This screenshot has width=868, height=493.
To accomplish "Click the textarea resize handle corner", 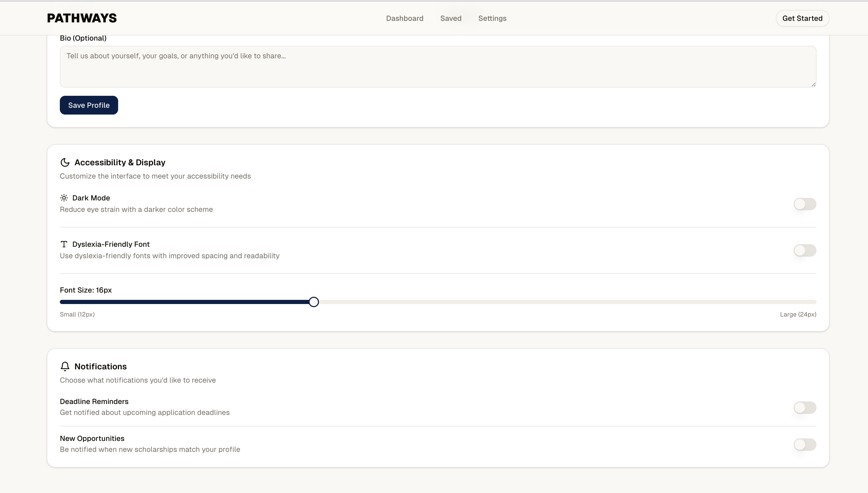I will (x=814, y=85).
